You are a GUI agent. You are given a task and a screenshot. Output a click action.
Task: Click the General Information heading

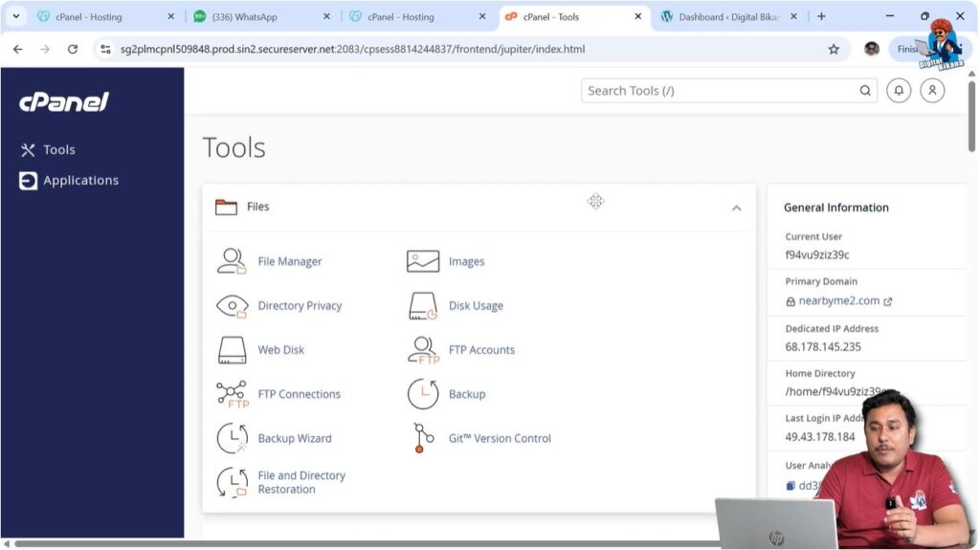[x=835, y=208]
